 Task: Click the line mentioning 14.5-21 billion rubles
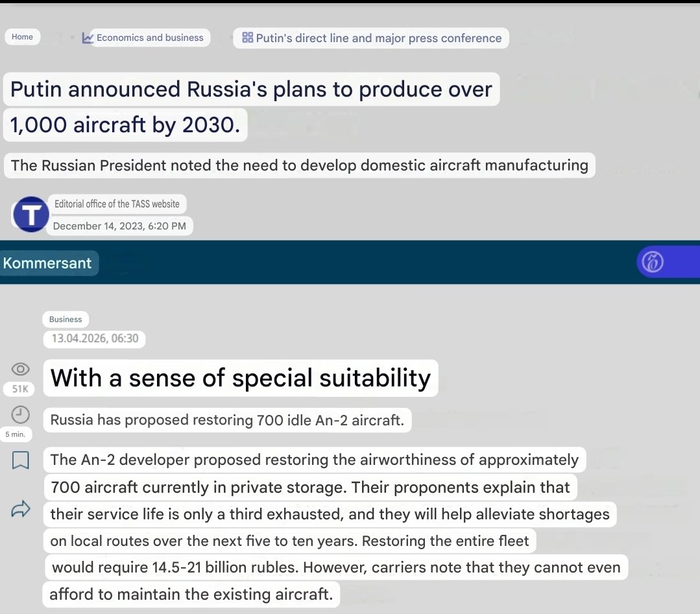point(336,567)
